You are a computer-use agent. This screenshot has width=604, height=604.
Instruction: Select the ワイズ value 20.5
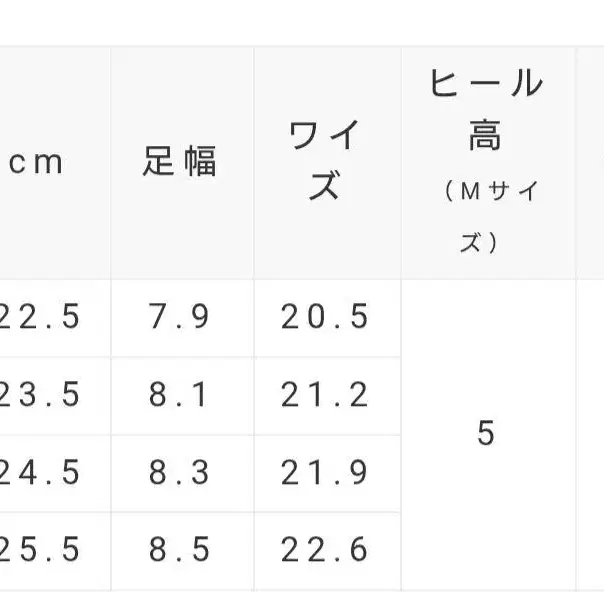coord(325,317)
